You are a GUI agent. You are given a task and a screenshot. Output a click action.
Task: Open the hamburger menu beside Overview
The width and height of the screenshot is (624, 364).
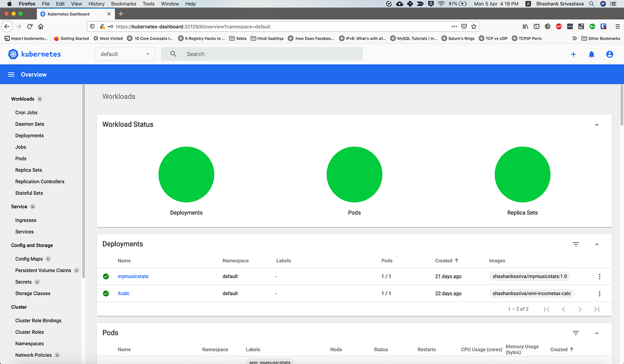pos(11,74)
